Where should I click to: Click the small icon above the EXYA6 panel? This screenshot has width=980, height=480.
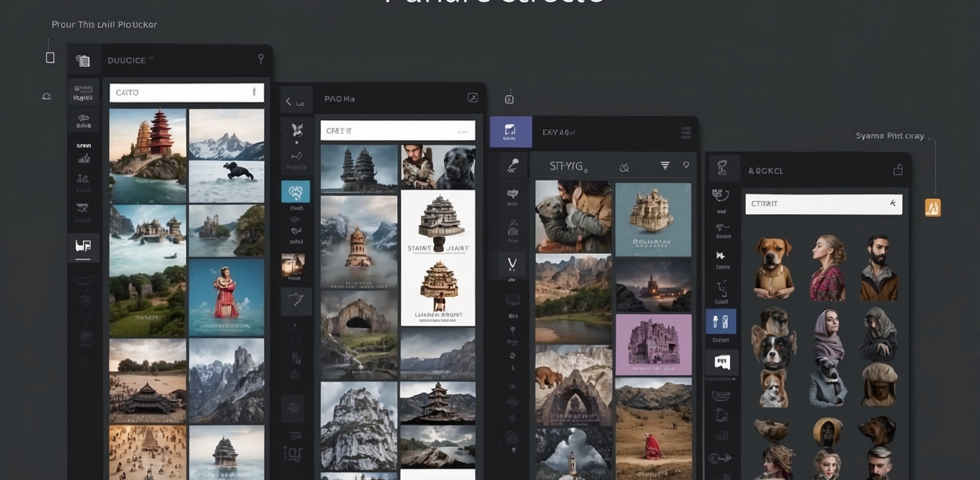click(x=509, y=99)
